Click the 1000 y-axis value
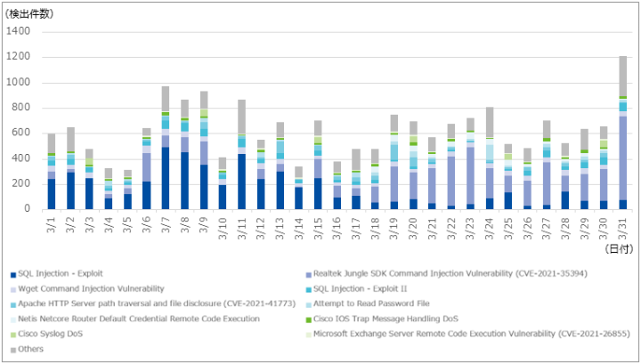This screenshot has height=364, width=641. 19,82
